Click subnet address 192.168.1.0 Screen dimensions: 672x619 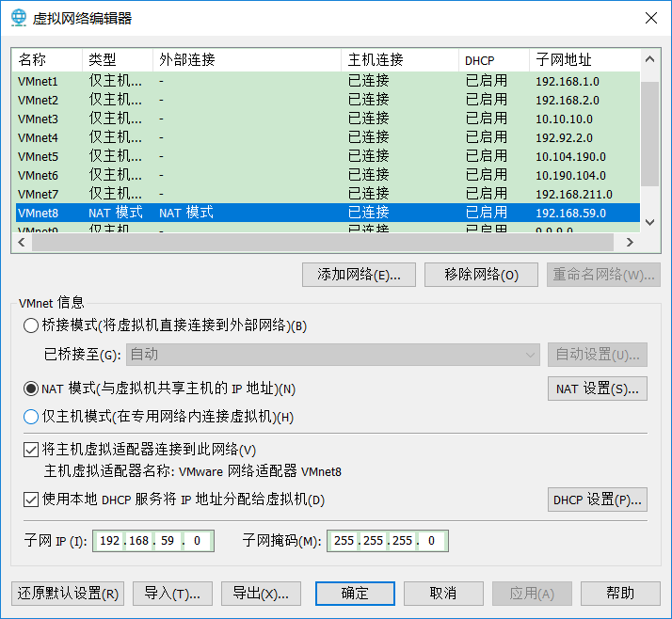(568, 82)
